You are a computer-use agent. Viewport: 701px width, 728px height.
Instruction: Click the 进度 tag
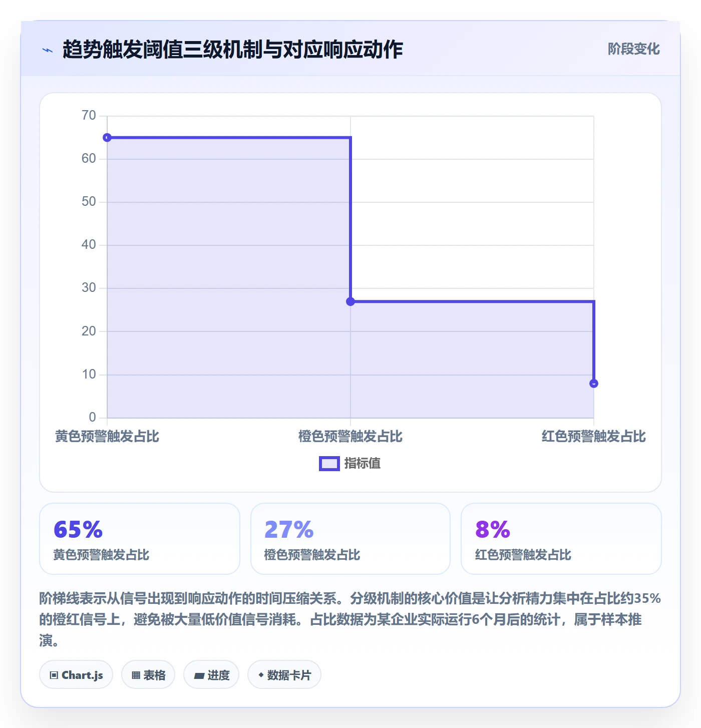point(211,675)
